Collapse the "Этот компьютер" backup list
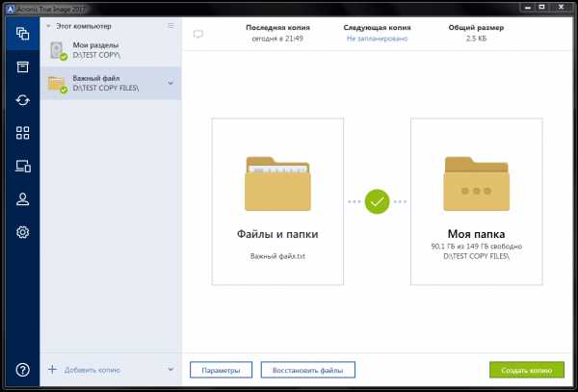578x392 pixels. [x=49, y=25]
